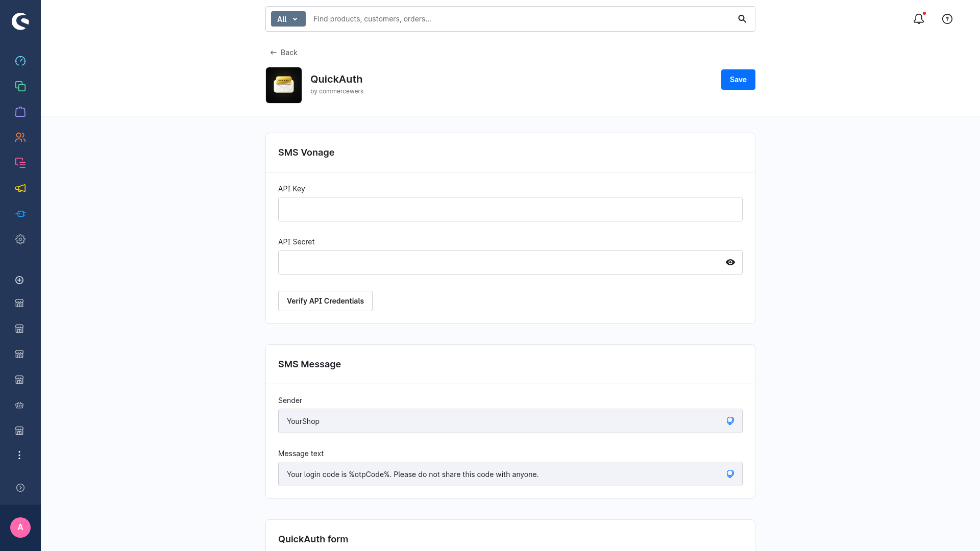Focus the API Key input field
This screenshot has height=551, width=980.
pos(510,209)
